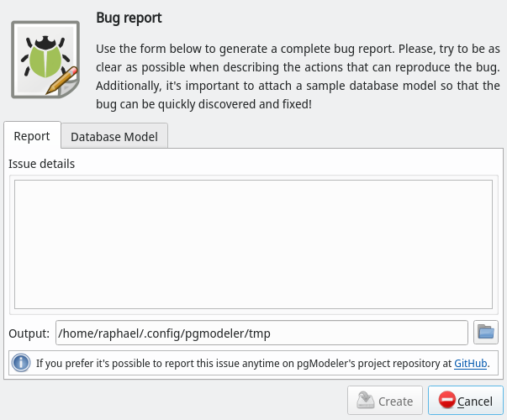Viewport: 507px width, 420px height.
Task: Click the Create button
Action: click(385, 401)
